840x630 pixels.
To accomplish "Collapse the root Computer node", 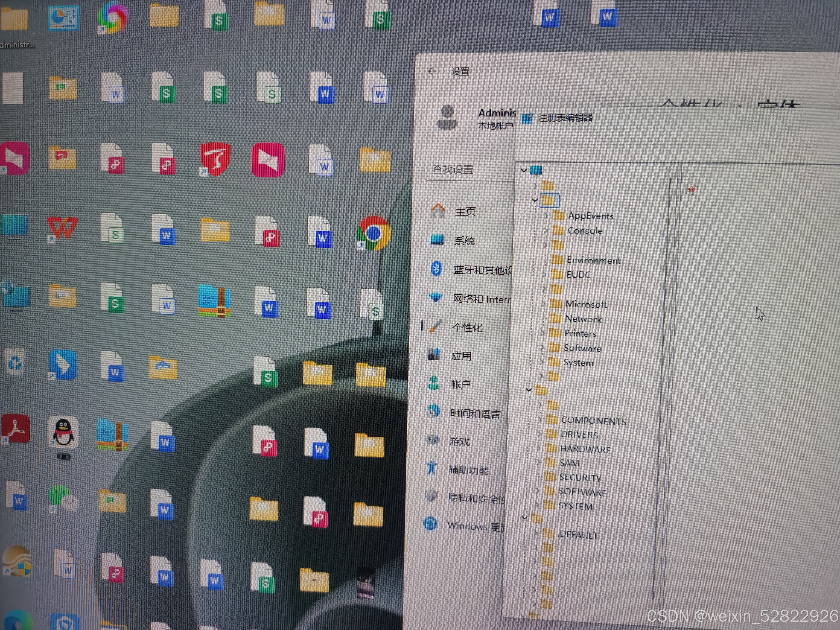I will (x=524, y=170).
